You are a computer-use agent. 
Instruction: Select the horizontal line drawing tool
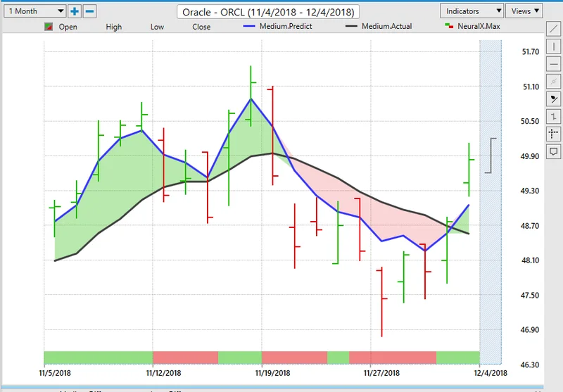pos(553,64)
